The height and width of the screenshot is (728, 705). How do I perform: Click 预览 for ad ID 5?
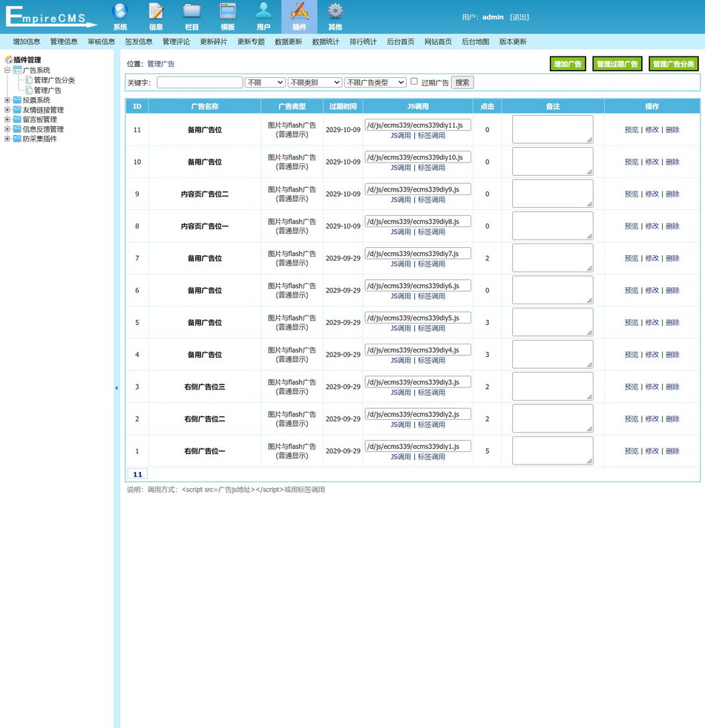(x=632, y=323)
